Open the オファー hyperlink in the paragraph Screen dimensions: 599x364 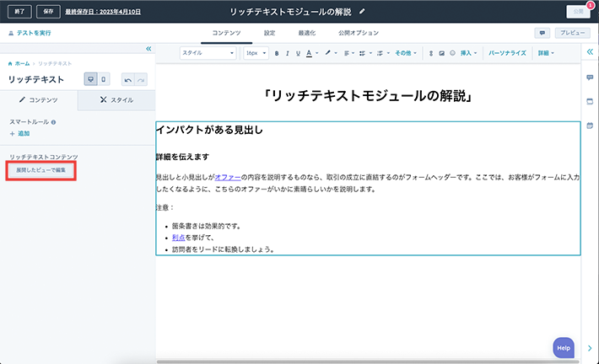pos(228,177)
